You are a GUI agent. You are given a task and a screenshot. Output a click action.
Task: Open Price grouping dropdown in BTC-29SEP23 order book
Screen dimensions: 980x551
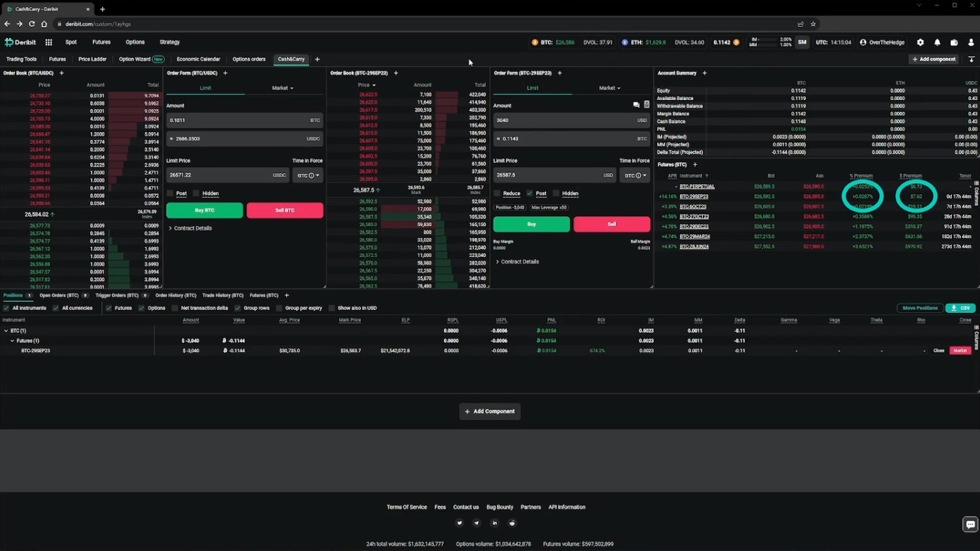(x=367, y=85)
